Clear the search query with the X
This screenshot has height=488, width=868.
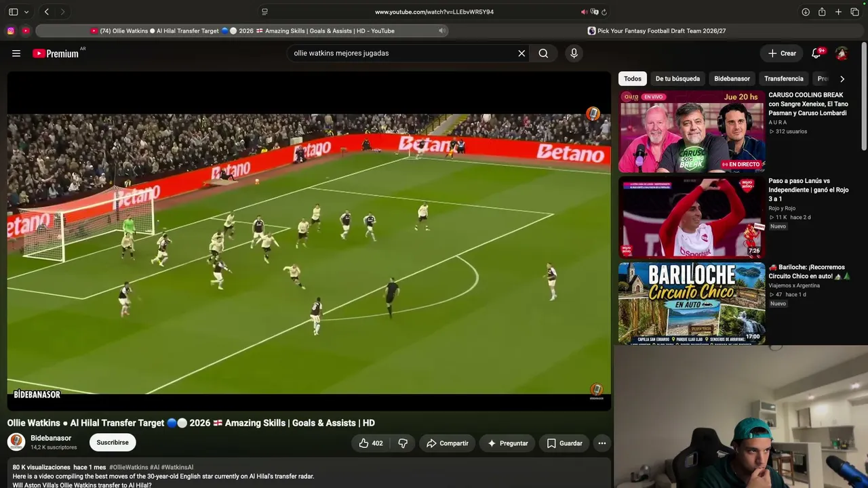pos(521,54)
